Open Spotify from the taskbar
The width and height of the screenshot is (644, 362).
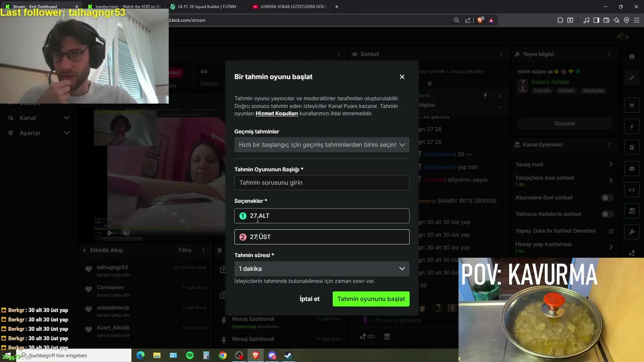pyautogui.click(x=190, y=355)
